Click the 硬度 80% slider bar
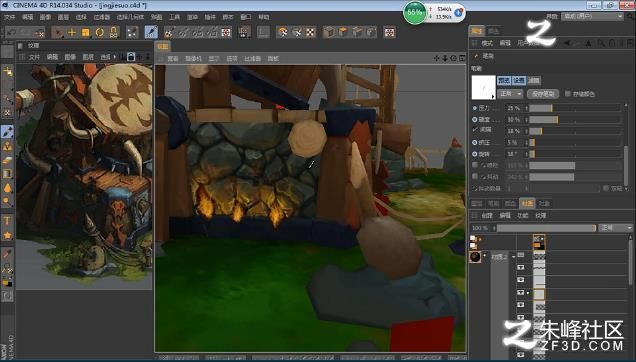The image size is (636, 362). click(575, 120)
